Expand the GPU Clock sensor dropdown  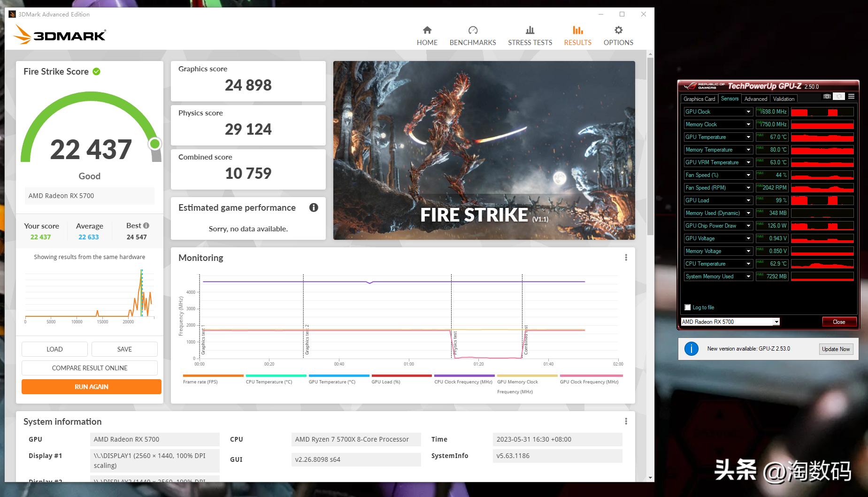coord(748,112)
